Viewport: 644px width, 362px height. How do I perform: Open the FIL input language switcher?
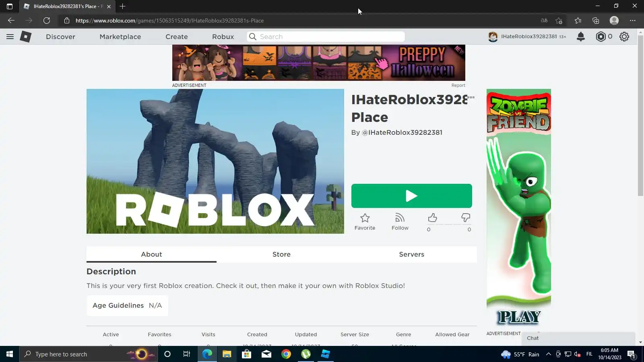[x=589, y=354]
